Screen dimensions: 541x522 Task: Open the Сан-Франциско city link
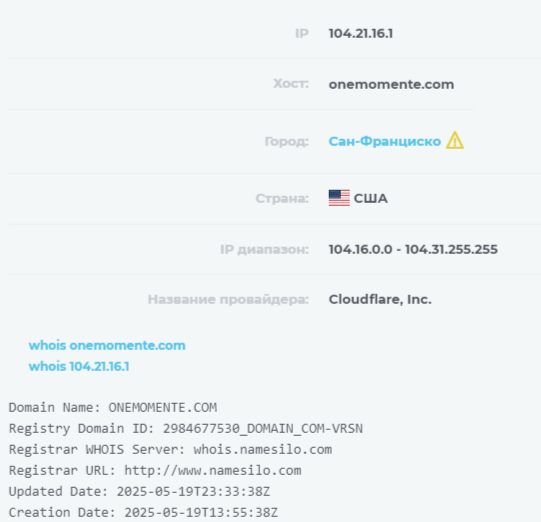385,141
